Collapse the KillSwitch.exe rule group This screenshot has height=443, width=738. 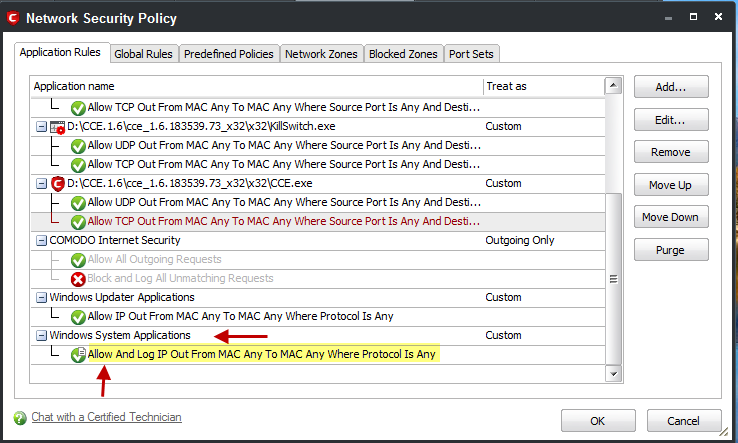(41, 127)
